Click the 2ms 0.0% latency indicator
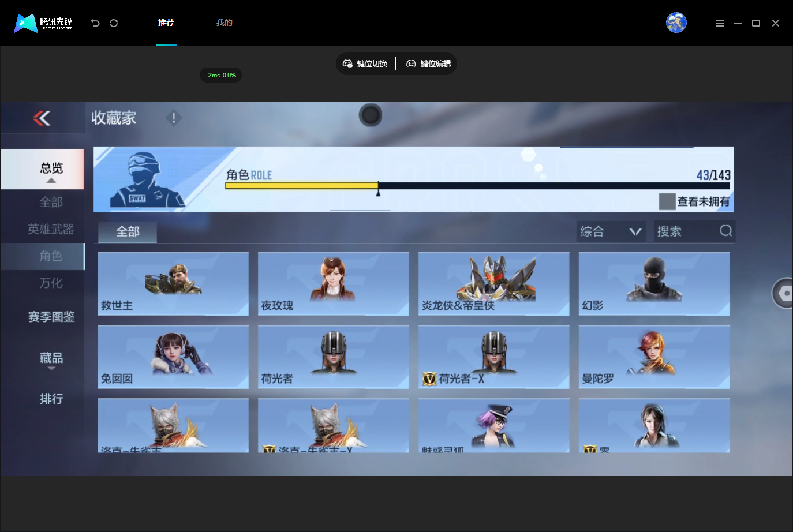793x532 pixels. click(x=222, y=75)
